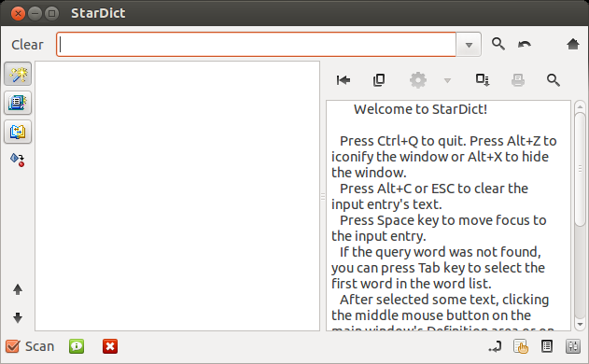Click the down arrow next word icon
This screenshot has width=589, height=364.
click(x=18, y=317)
